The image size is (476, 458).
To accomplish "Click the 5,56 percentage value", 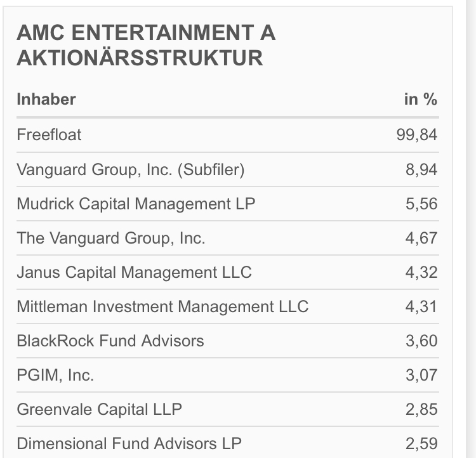I will tap(421, 204).
